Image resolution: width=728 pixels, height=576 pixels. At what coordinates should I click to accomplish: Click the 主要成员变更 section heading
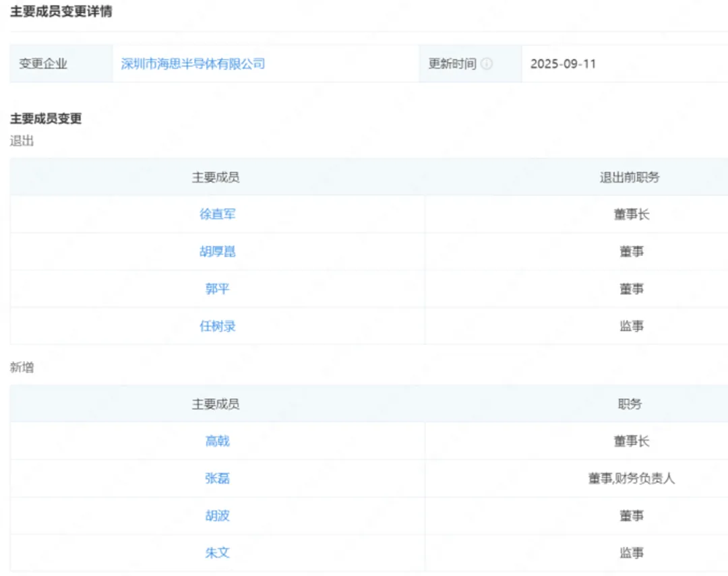pos(46,119)
